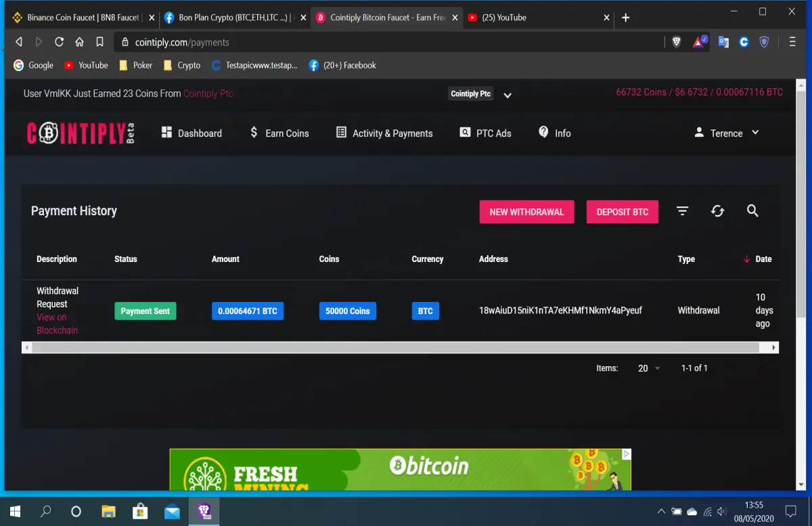Click View on Blockchain link
Image resolution: width=812 pixels, height=526 pixels.
tap(57, 324)
